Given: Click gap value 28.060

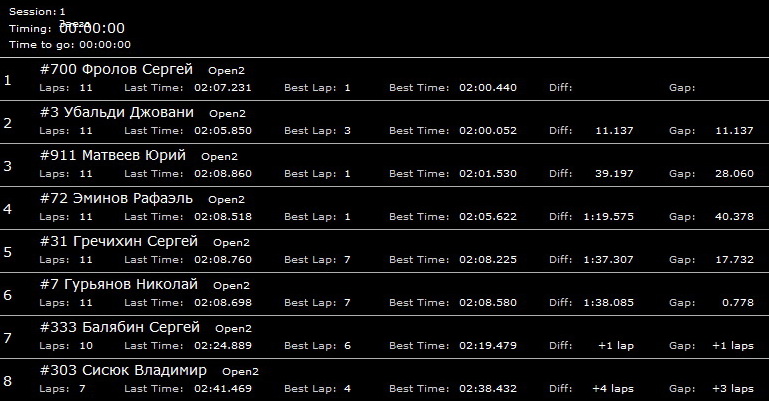Looking at the screenshot, I should [734, 174].
